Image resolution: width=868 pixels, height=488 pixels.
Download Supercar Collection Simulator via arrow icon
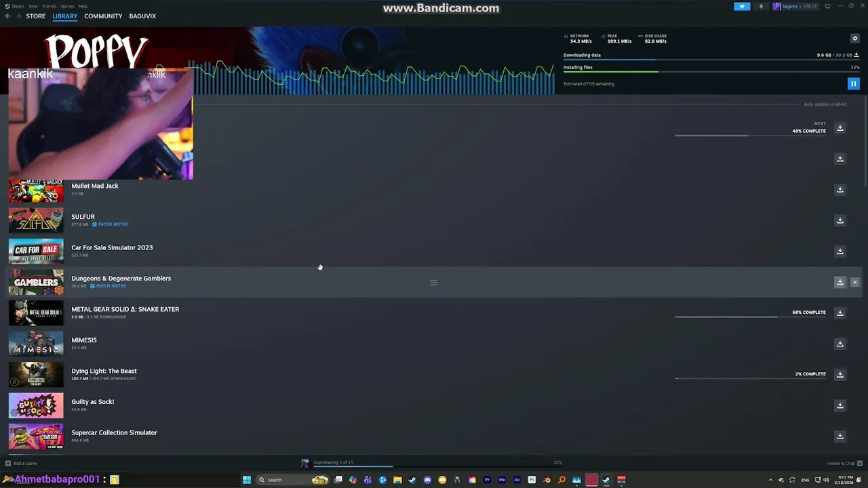(840, 436)
